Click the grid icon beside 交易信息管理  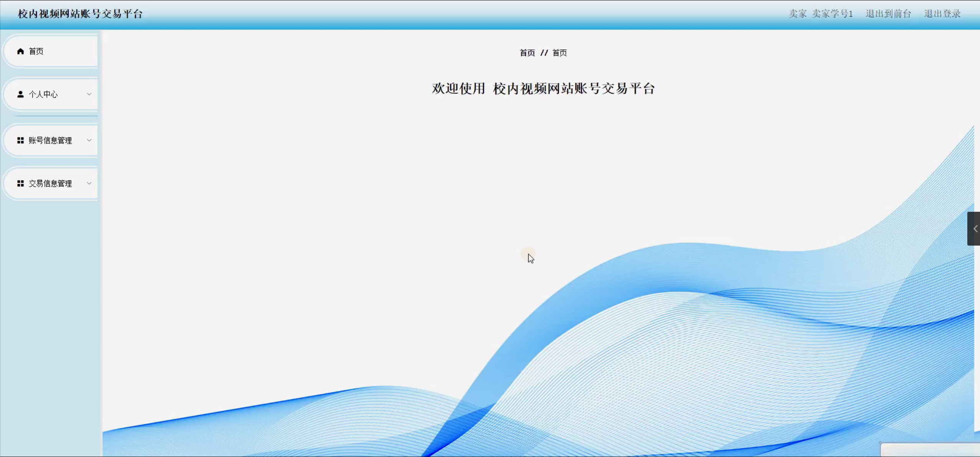coord(20,183)
